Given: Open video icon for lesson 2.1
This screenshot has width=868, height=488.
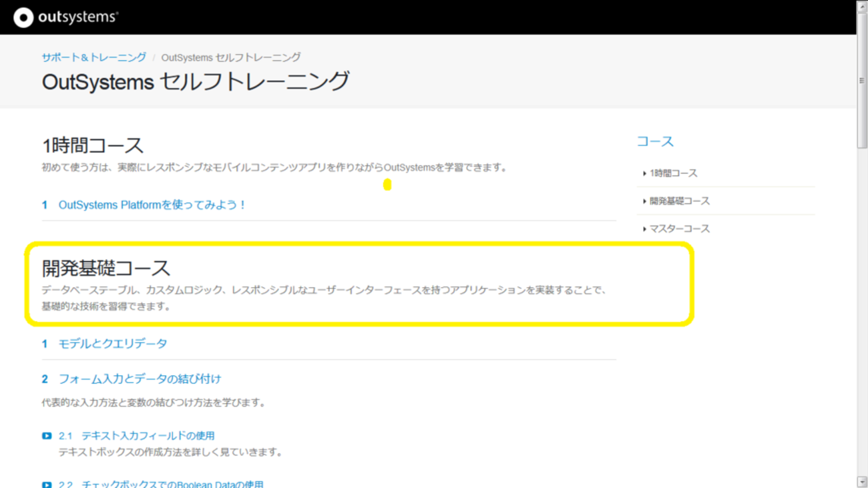Looking at the screenshot, I should point(47,436).
